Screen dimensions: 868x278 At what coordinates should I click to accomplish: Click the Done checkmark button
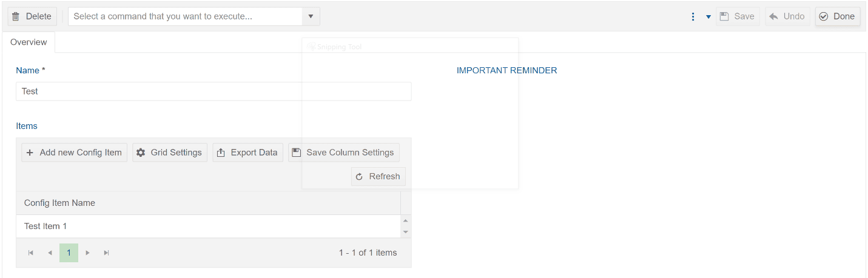pyautogui.click(x=837, y=16)
